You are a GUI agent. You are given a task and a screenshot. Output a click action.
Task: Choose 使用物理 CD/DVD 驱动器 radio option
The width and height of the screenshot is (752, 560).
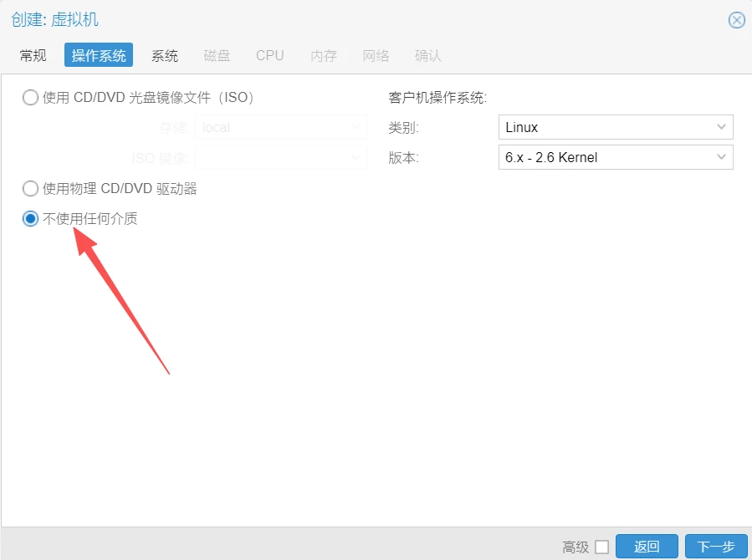[31, 189]
